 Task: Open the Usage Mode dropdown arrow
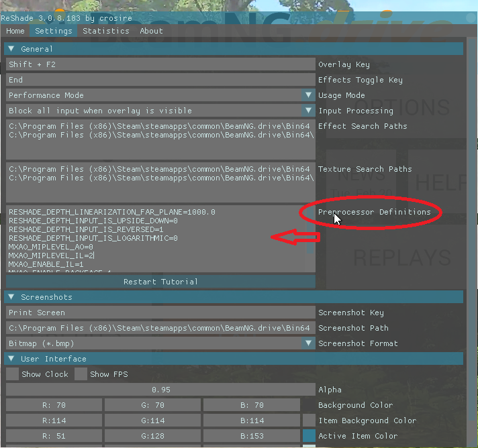(308, 95)
